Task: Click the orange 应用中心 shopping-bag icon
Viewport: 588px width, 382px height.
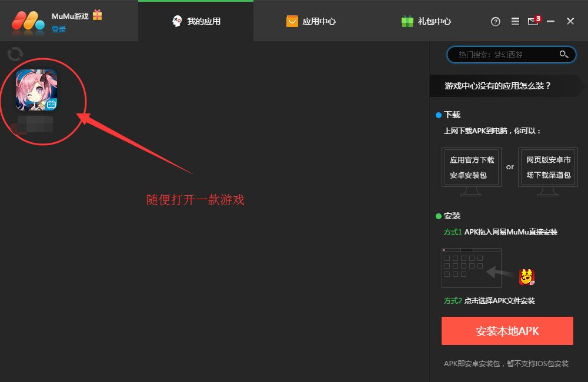Action: point(292,21)
